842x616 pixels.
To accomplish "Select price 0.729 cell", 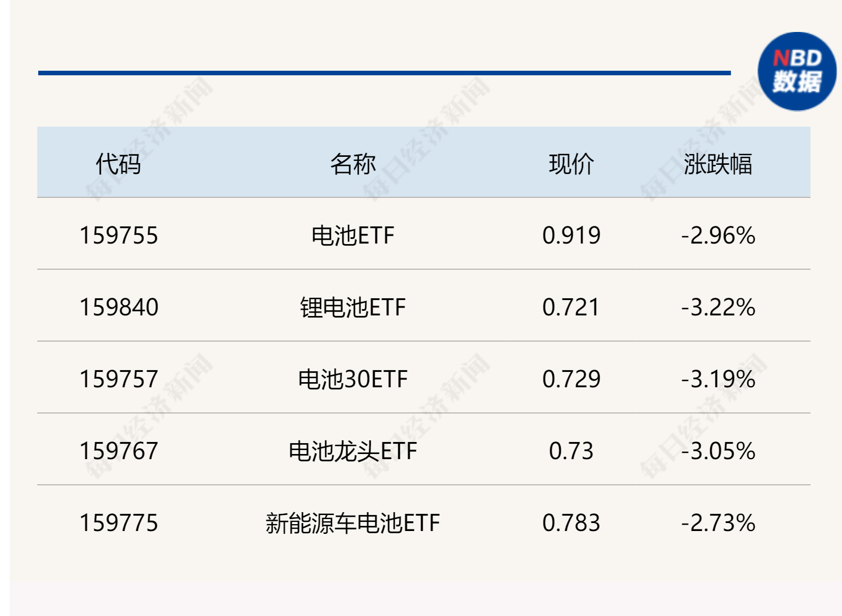I will [x=572, y=379].
